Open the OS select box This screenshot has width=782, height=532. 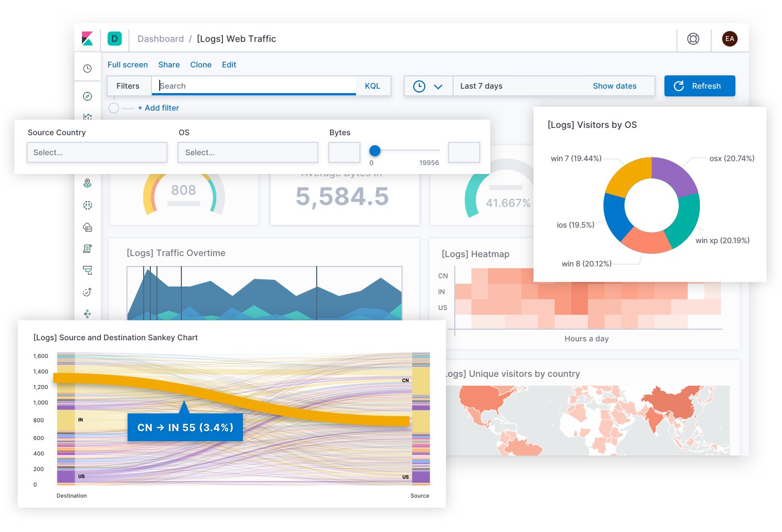click(248, 152)
